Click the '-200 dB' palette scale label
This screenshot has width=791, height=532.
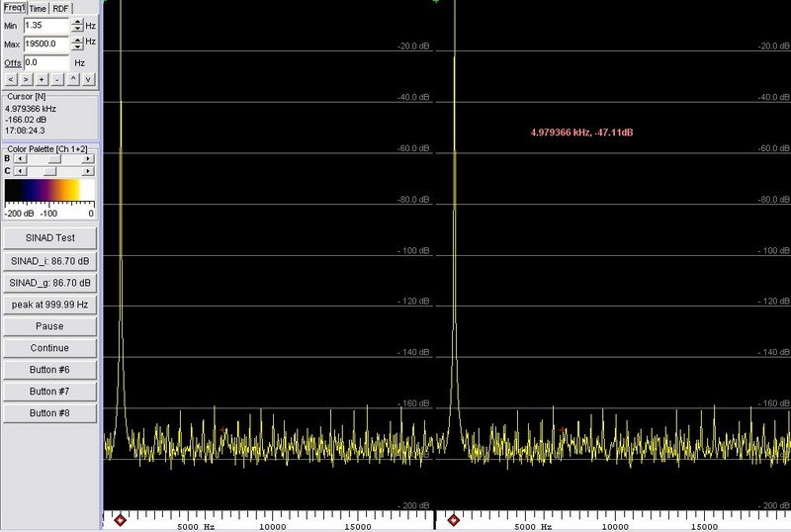coord(19,214)
